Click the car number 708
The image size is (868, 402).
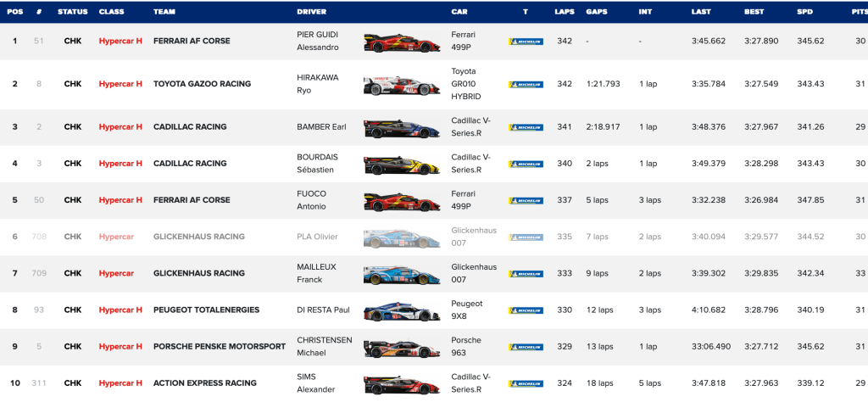(x=39, y=237)
